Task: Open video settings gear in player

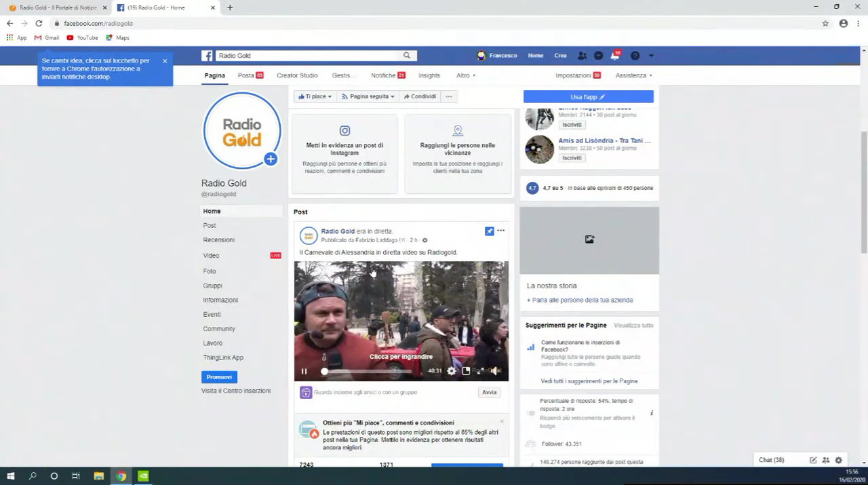Action: (x=452, y=371)
